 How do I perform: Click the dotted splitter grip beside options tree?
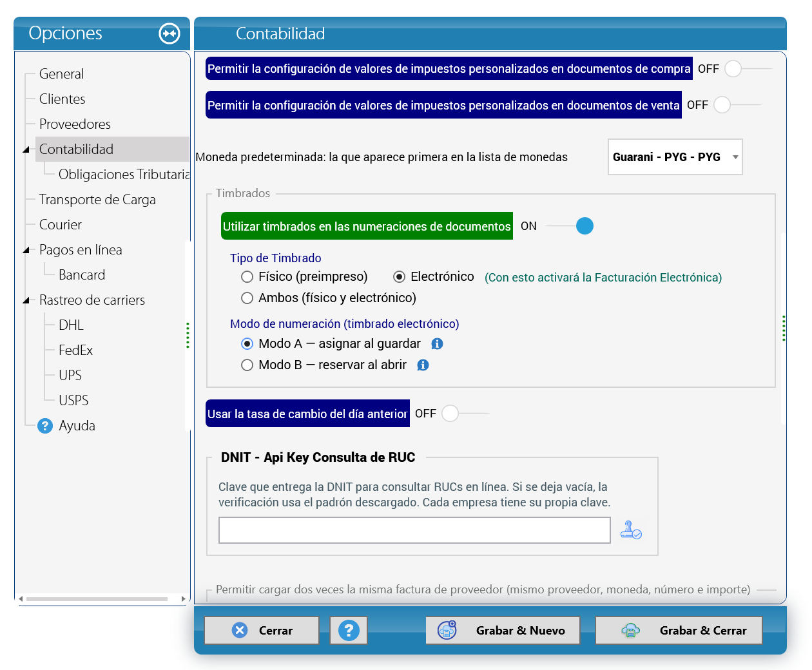coord(188,335)
